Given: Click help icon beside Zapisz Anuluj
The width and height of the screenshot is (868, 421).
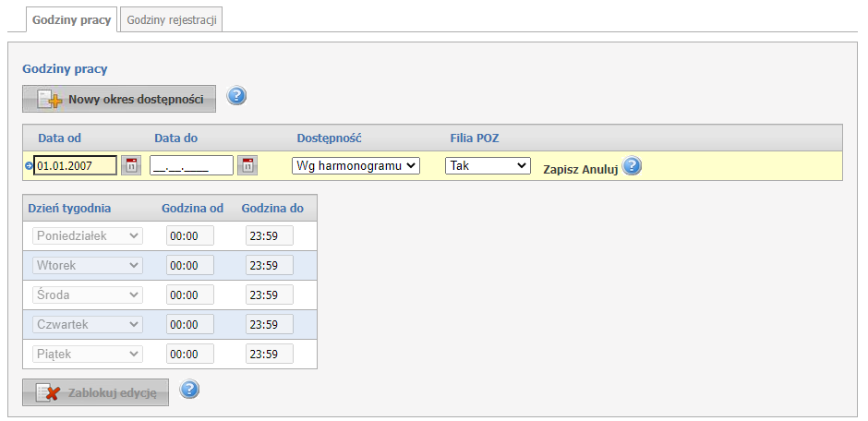Looking at the screenshot, I should (632, 166).
